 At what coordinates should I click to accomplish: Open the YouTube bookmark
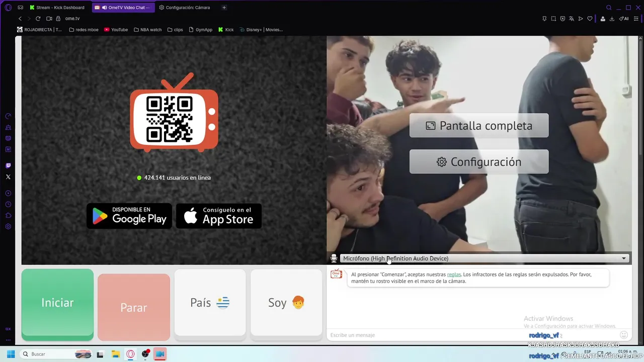pos(116,30)
